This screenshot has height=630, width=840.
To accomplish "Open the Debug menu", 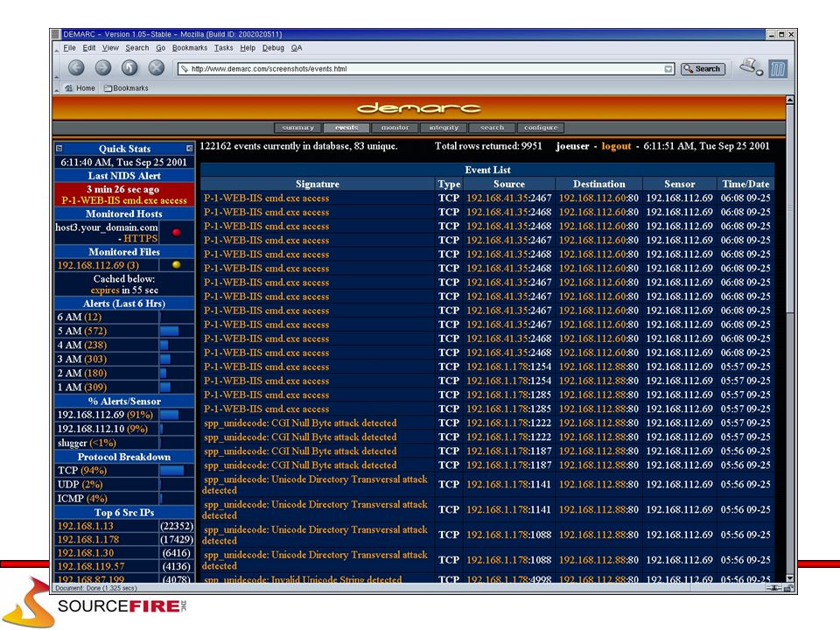I will click(273, 47).
